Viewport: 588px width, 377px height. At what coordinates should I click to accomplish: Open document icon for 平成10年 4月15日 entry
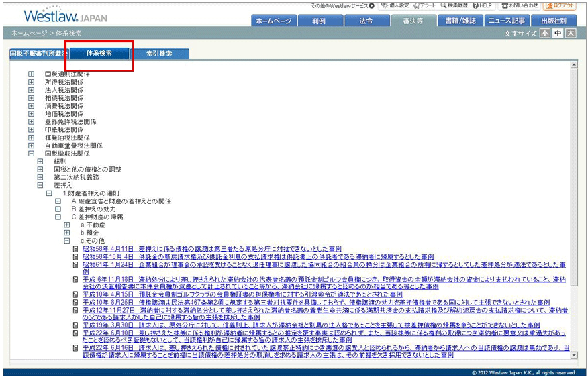[75, 294]
